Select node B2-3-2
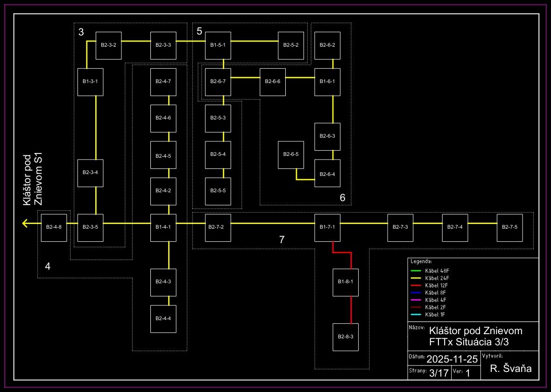 tap(108, 45)
